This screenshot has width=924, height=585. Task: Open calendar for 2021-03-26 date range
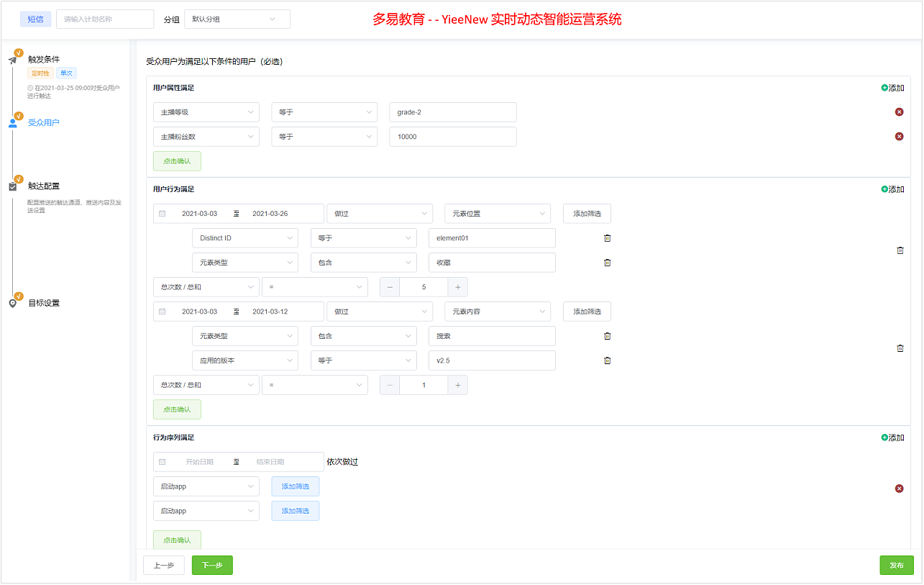click(x=162, y=214)
